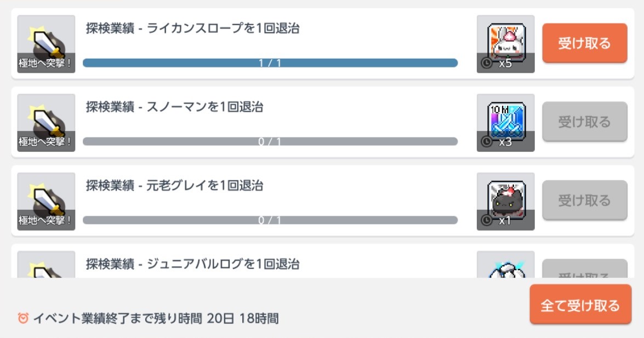Open the ジュニアバルログ reward item icon
This screenshot has height=338, width=644.
[x=505, y=265]
